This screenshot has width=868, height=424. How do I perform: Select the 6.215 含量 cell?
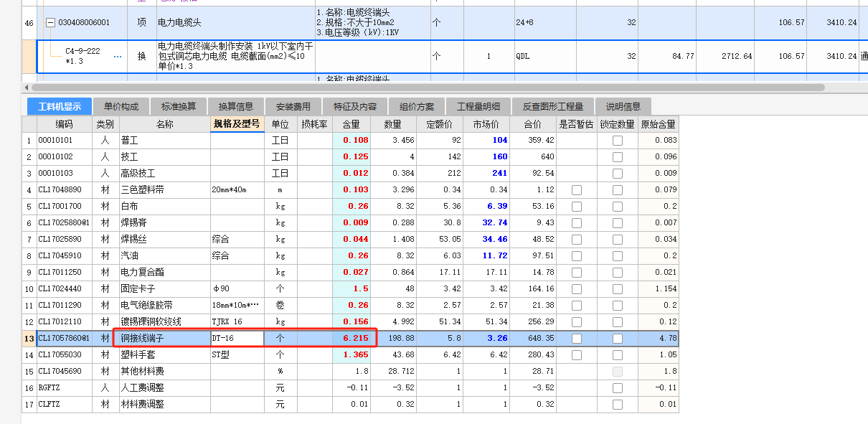pos(352,338)
